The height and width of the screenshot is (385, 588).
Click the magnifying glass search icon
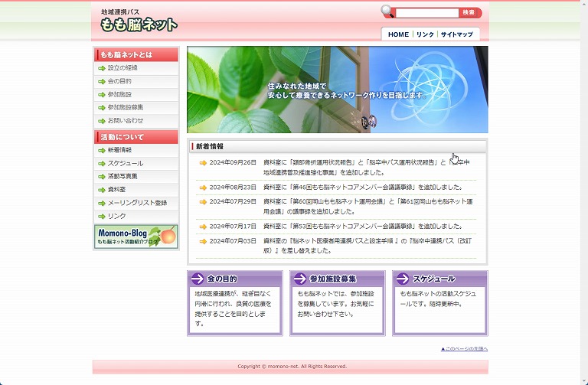coord(387,11)
